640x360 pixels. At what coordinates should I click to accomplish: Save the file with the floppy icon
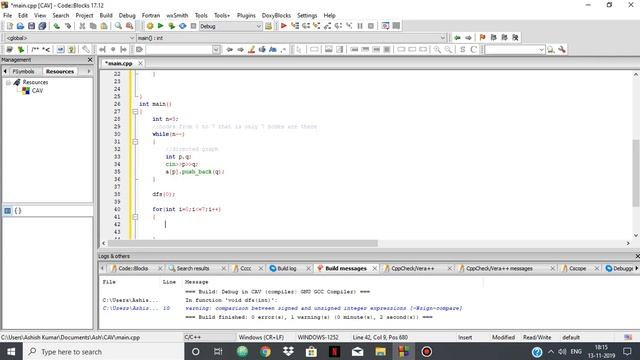[31, 26]
